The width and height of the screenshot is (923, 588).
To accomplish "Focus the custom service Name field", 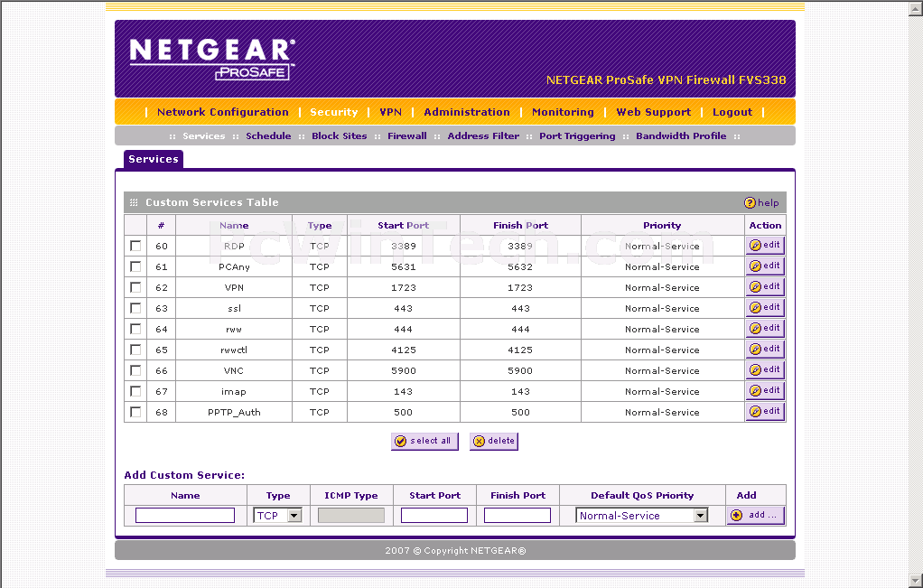I will 185,516.
